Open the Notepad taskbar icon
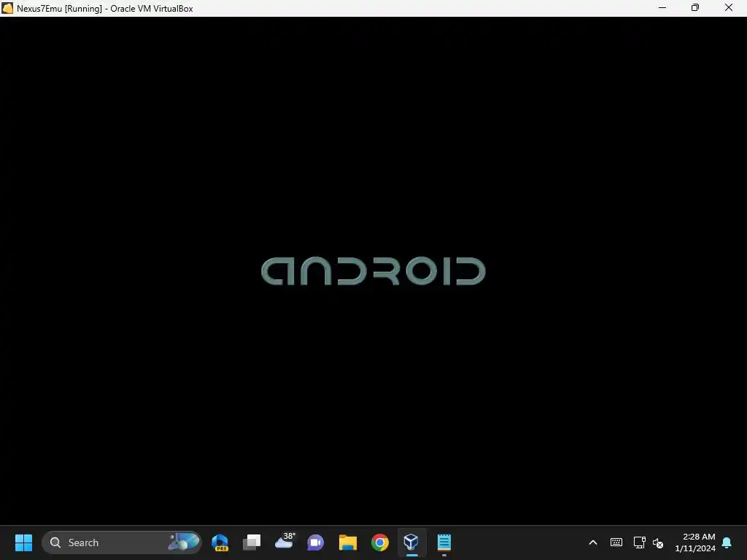 click(444, 542)
